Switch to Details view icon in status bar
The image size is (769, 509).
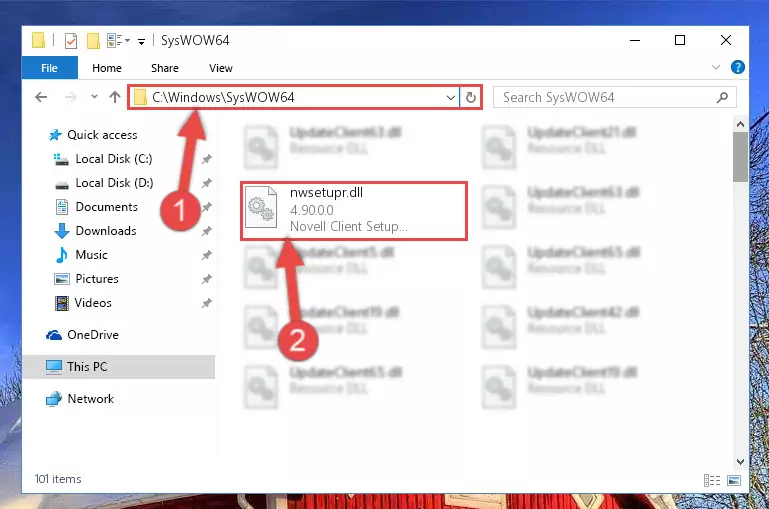pyautogui.click(x=712, y=480)
